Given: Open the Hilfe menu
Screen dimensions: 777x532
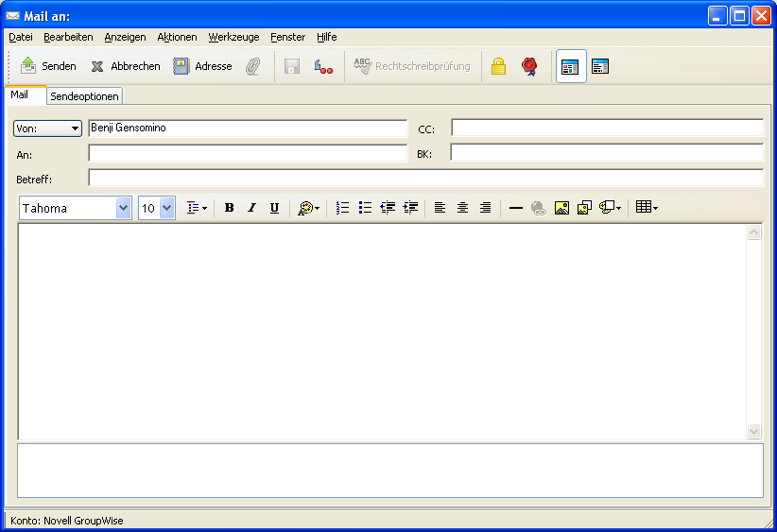Looking at the screenshot, I should click(x=327, y=37).
